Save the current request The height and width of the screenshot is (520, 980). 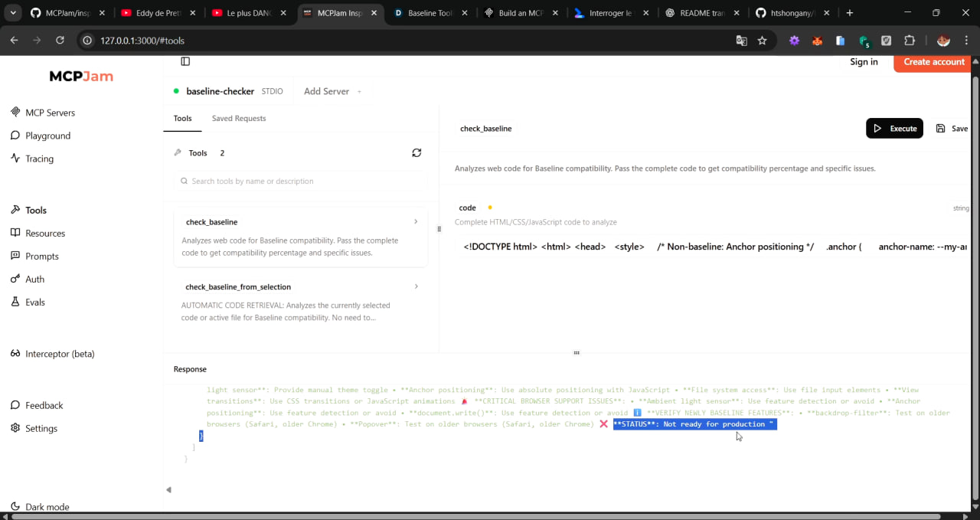click(952, 129)
